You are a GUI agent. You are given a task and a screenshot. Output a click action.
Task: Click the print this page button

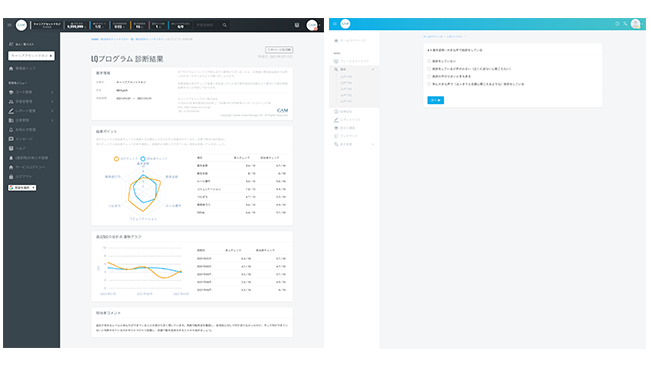pyautogui.click(x=279, y=49)
